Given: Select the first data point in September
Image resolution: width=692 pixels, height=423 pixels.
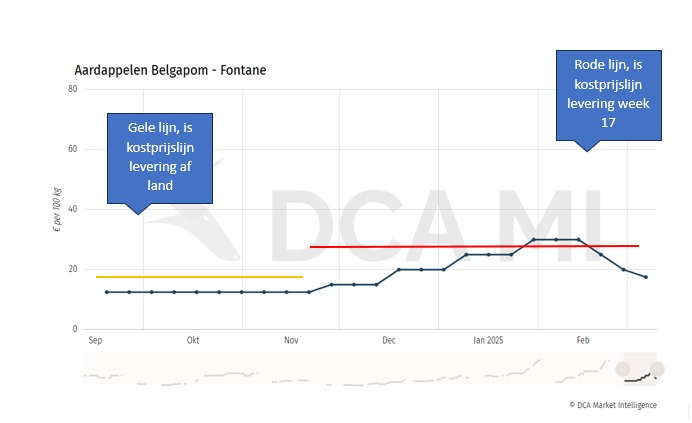Looking at the screenshot, I should pyautogui.click(x=107, y=292).
